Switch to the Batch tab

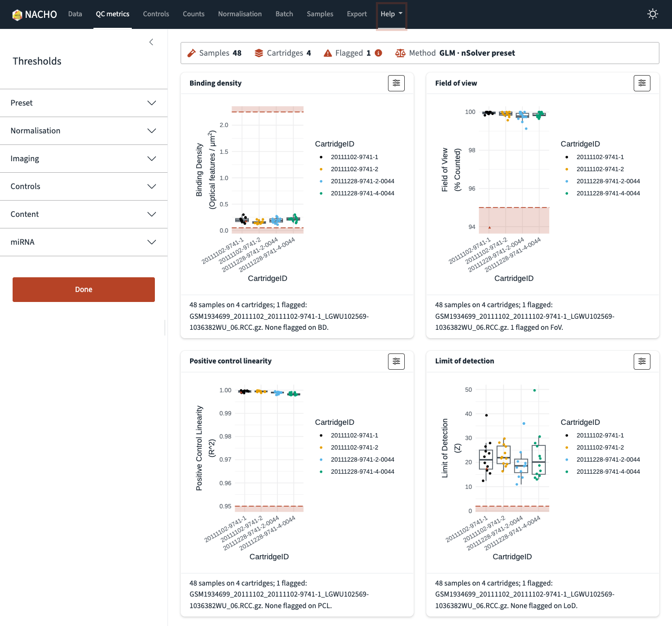[x=284, y=14]
